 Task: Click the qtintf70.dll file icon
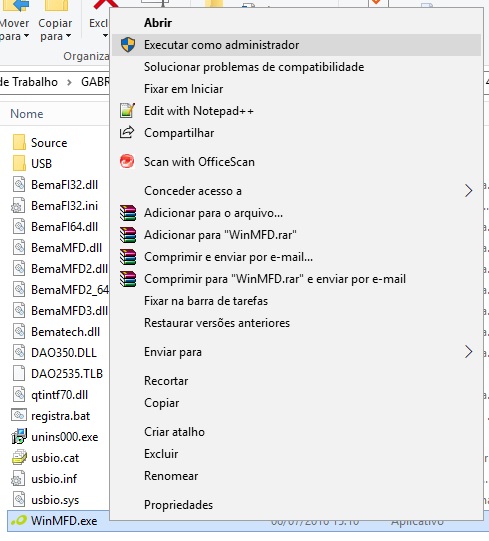pos(19,395)
